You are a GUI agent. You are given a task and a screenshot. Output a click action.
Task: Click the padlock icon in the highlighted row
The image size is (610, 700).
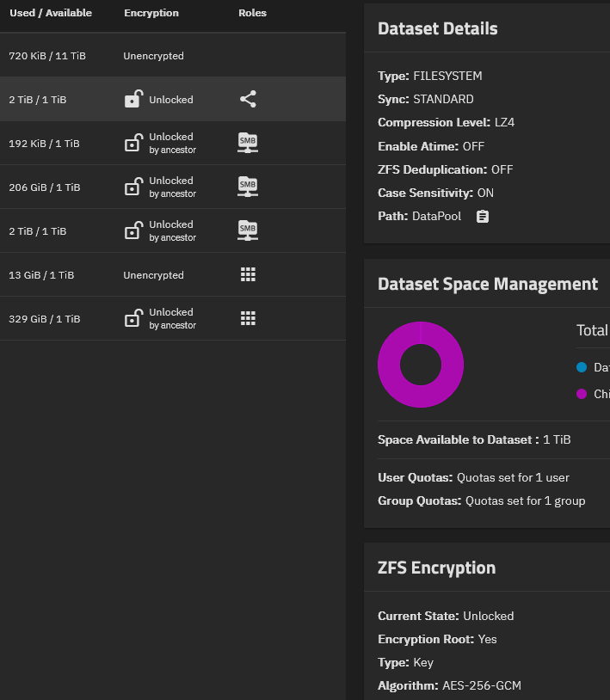coord(132,100)
